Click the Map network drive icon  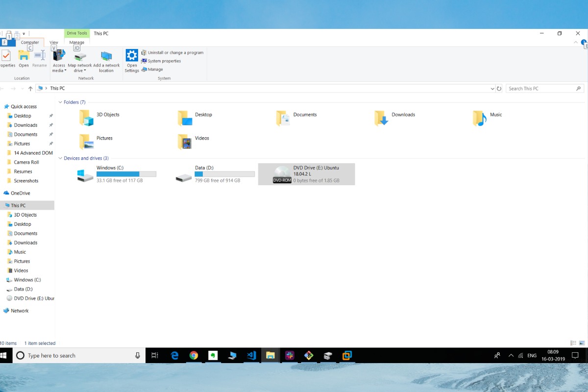click(x=79, y=56)
